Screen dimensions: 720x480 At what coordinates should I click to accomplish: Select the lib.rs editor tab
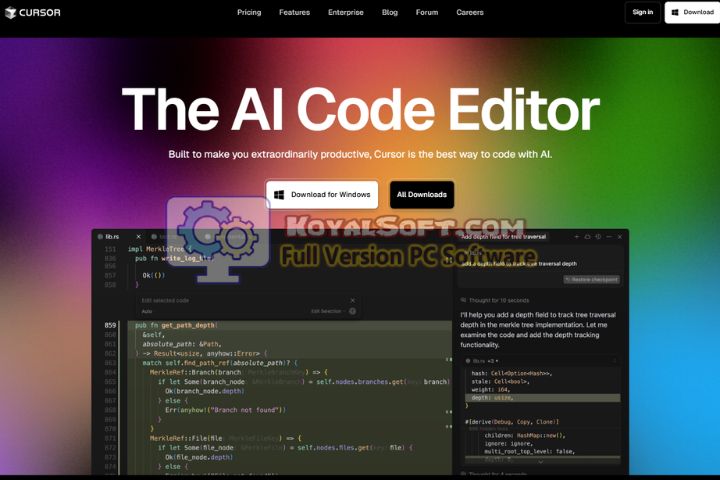point(112,237)
